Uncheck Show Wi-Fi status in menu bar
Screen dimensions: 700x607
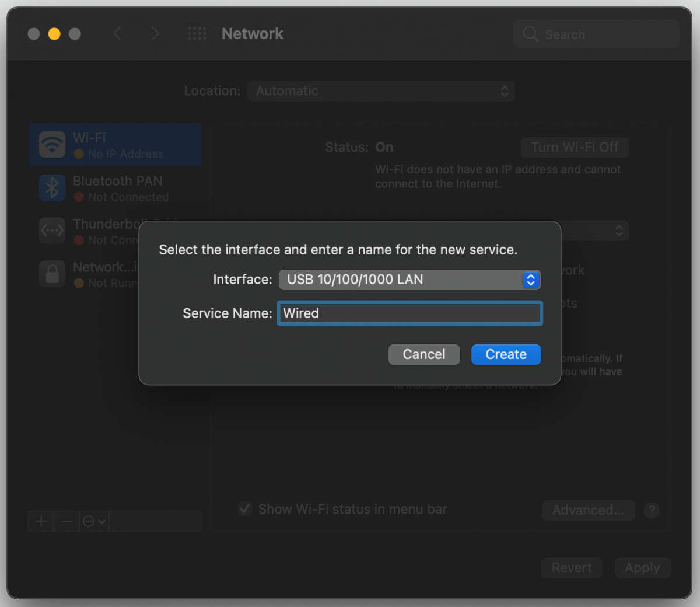244,508
